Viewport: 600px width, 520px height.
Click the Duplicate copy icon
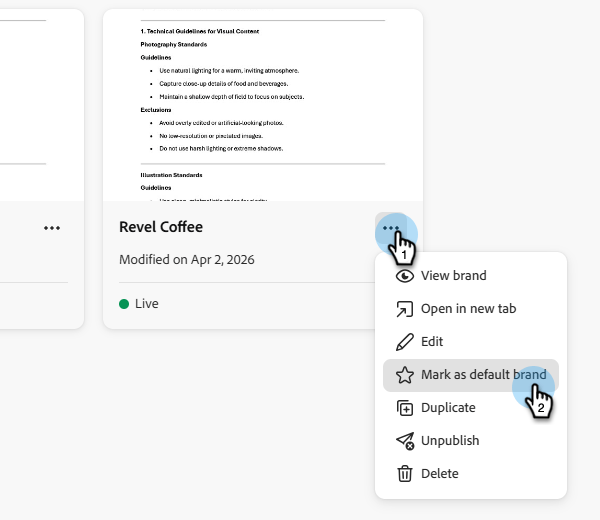coord(405,408)
